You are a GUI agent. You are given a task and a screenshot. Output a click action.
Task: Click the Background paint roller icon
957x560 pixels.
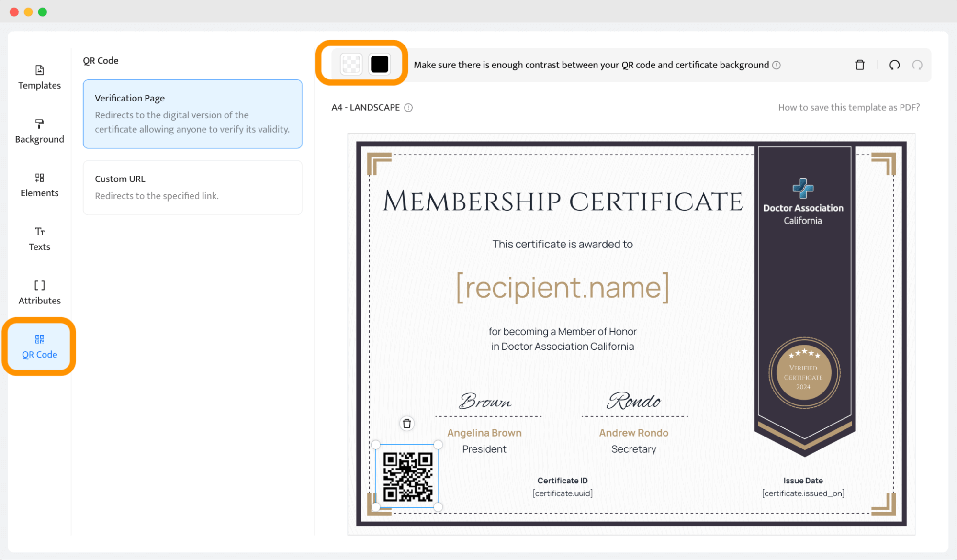(x=39, y=124)
